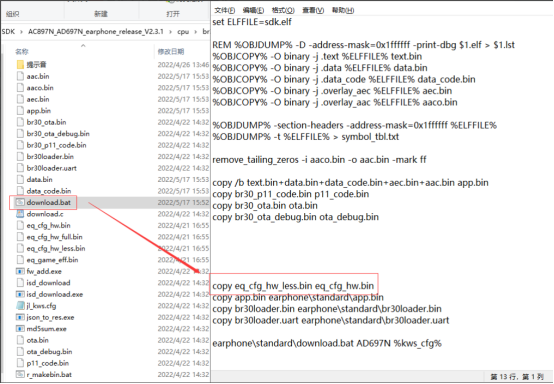The width and height of the screenshot is (554, 384).
Task: Select the 提示音 folder icon
Action: (x=20, y=65)
